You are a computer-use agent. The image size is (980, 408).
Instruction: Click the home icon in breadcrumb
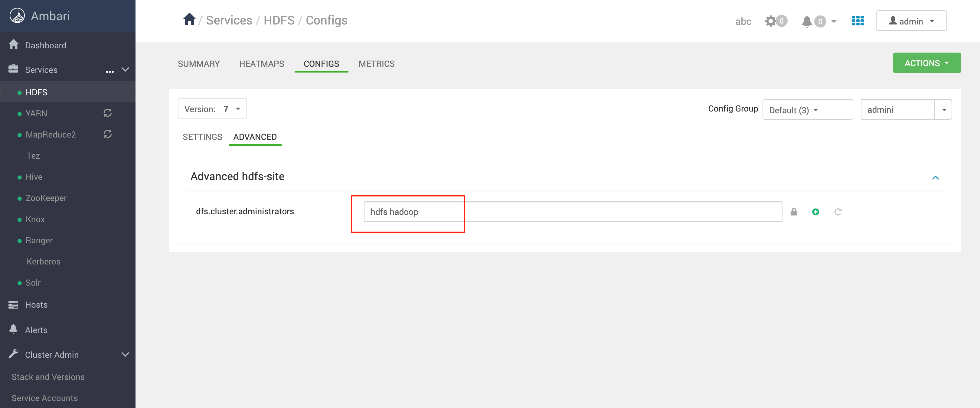[189, 19]
